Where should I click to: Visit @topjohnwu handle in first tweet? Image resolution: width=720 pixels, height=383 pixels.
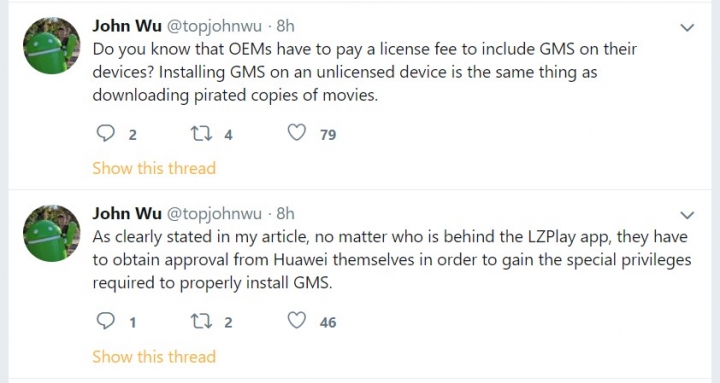214,27
